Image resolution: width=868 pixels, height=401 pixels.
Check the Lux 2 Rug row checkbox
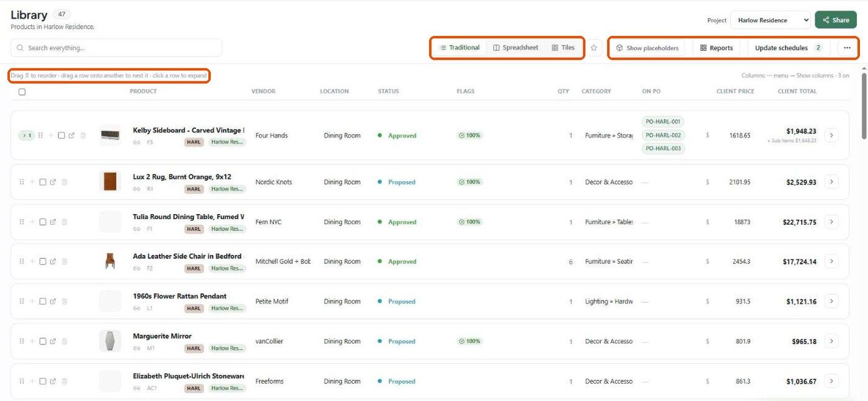(x=43, y=182)
